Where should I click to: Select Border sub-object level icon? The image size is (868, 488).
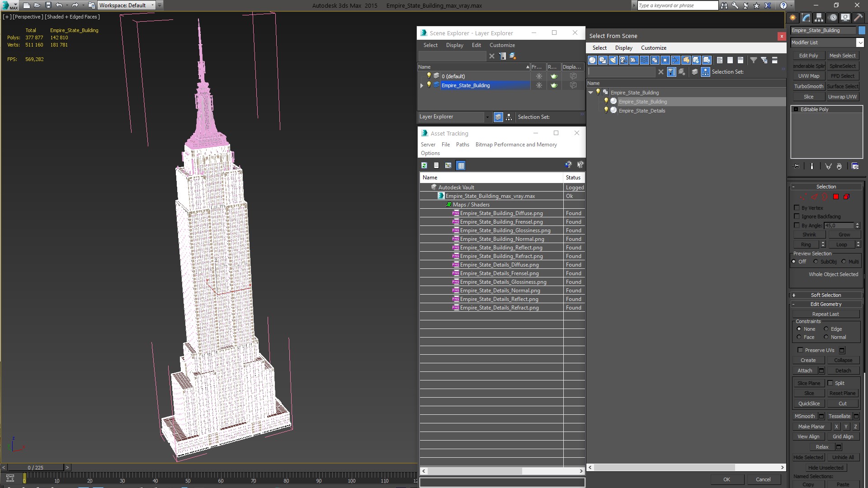(825, 197)
